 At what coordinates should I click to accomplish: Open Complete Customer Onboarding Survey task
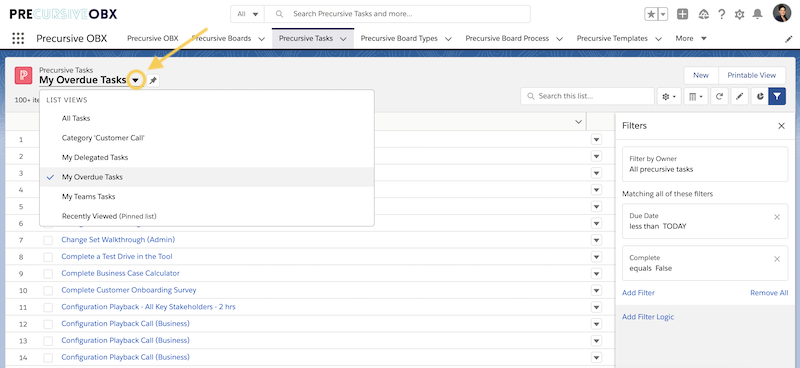tap(129, 290)
